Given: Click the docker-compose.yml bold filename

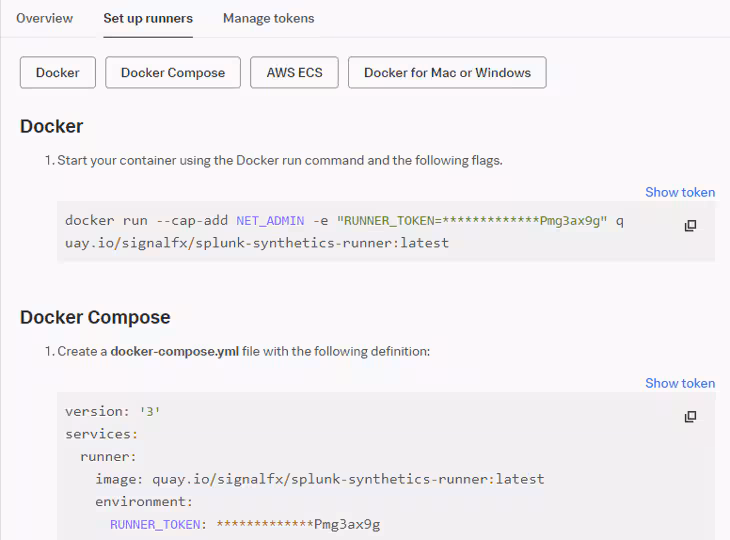Looking at the screenshot, I should 175,351.
